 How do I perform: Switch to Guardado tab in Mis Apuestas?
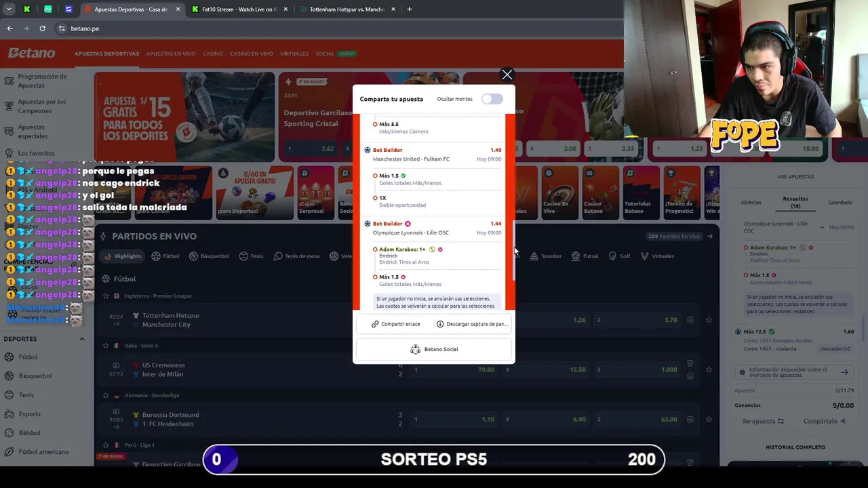pyautogui.click(x=840, y=202)
